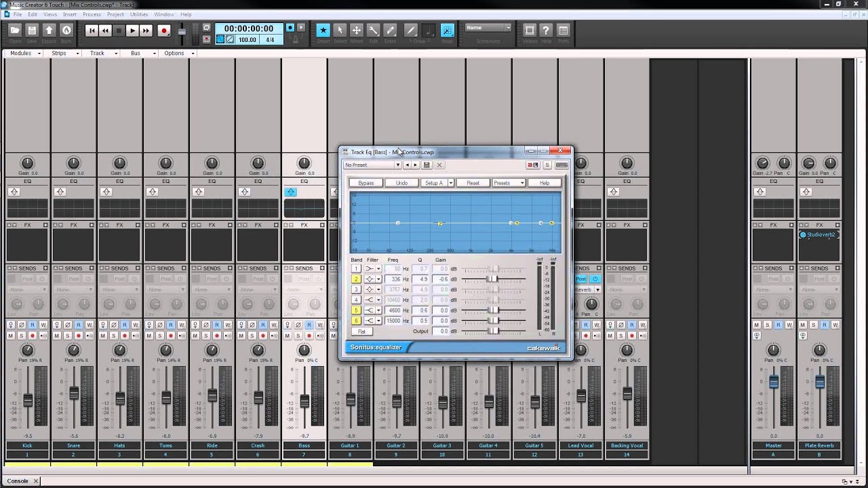Open the Process menu
The width and height of the screenshot is (868, 488).
92,14
